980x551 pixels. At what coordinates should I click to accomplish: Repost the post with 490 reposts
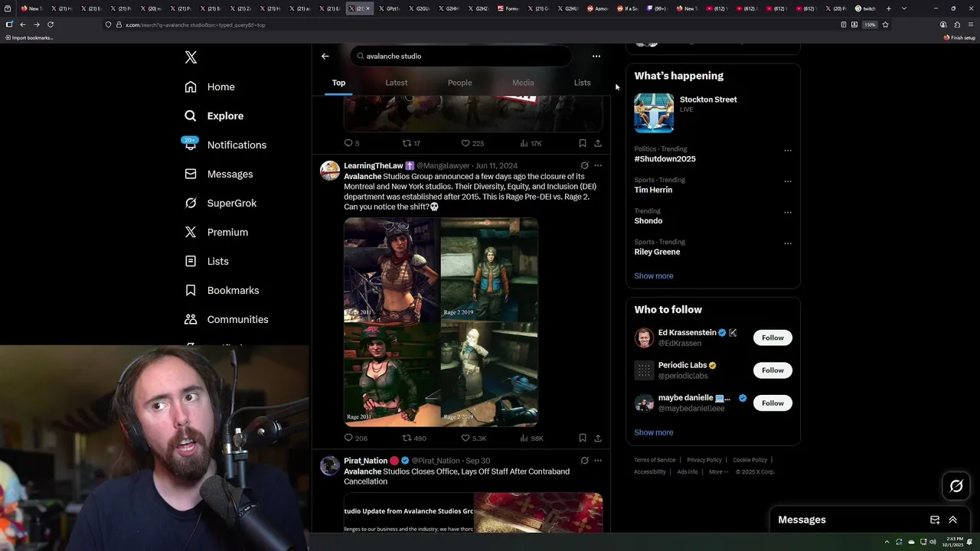(414, 438)
